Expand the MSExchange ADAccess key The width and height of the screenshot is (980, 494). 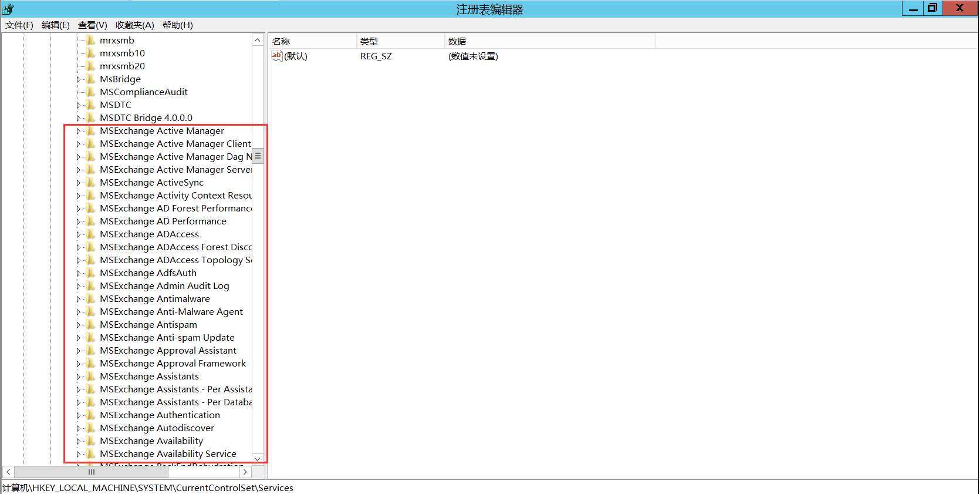click(x=78, y=234)
